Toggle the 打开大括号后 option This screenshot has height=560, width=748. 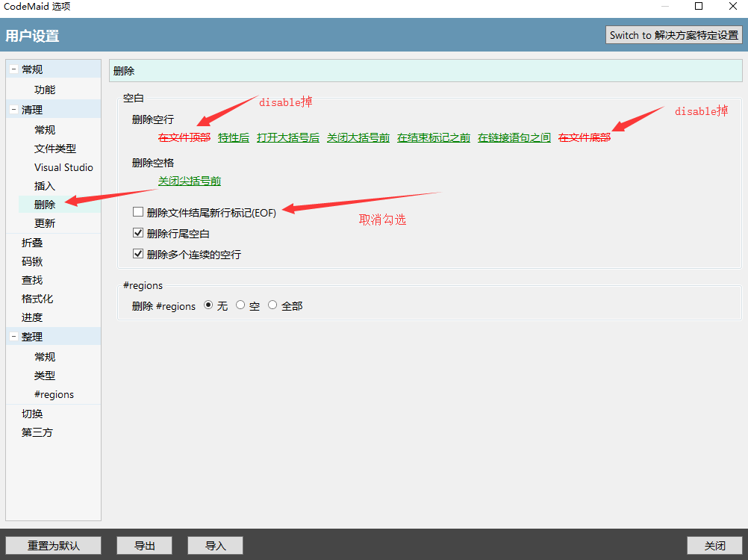click(x=288, y=138)
